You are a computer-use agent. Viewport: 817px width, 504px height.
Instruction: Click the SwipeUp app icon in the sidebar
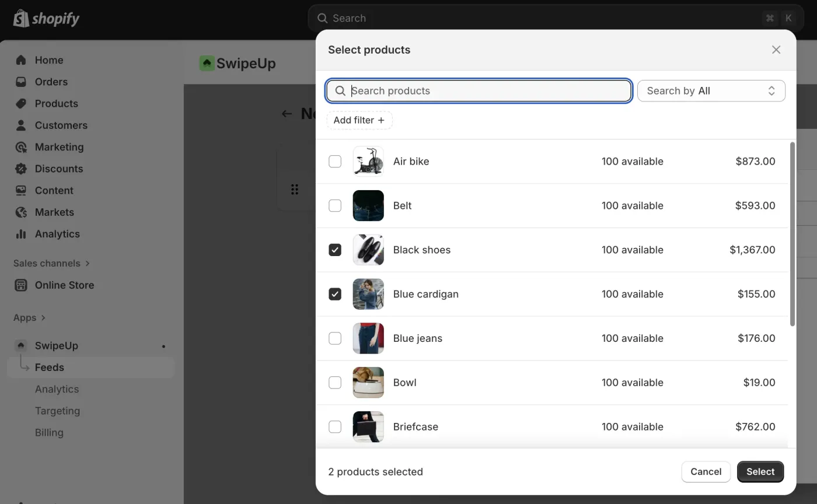[x=20, y=345]
